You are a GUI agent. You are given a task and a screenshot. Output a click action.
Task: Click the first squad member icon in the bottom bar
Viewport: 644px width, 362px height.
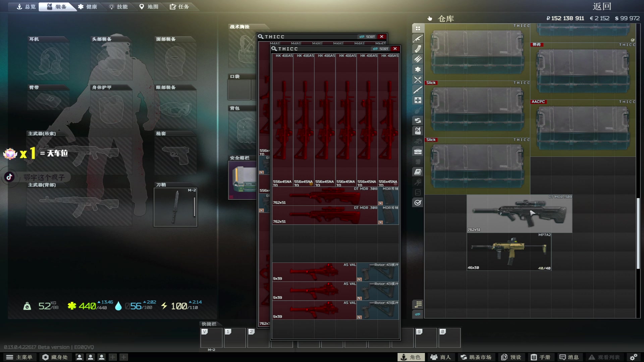[x=79, y=357]
